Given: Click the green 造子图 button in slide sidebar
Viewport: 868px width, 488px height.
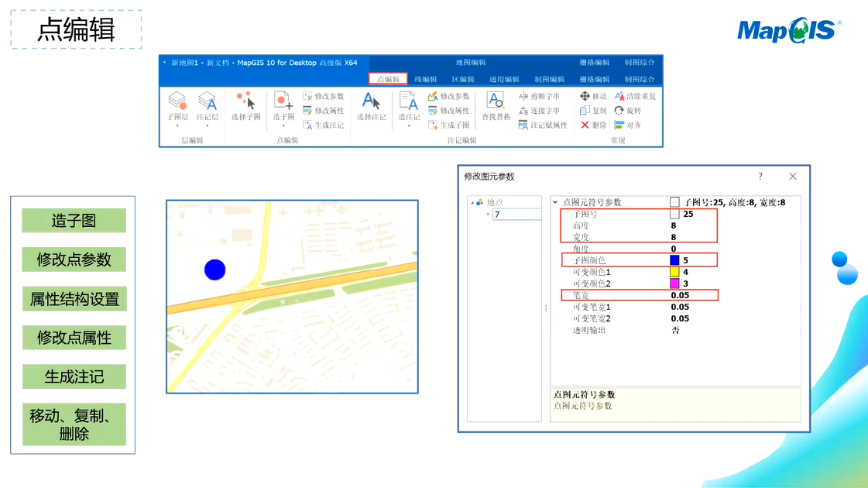Looking at the screenshot, I should coord(74,221).
